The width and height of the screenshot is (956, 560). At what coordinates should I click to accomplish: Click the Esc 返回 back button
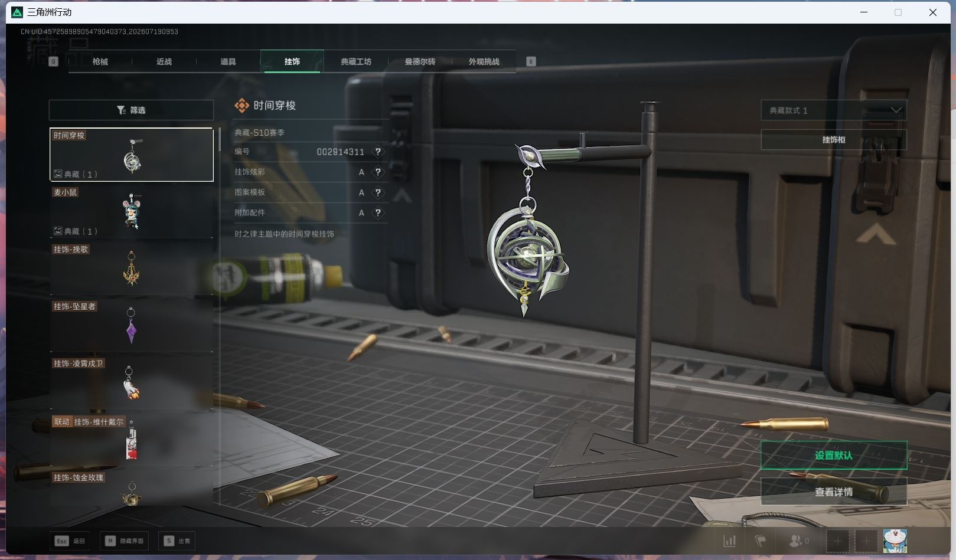[x=70, y=541]
